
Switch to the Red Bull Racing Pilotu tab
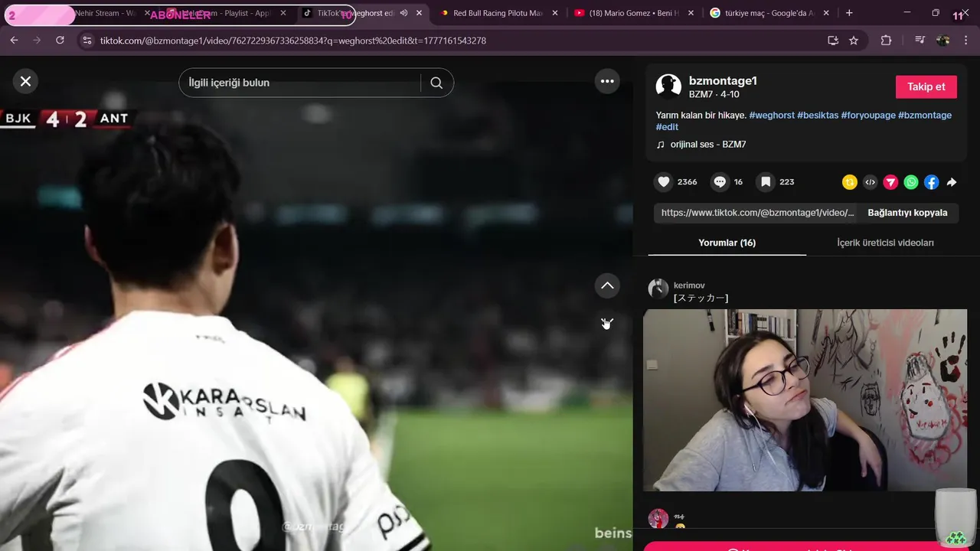pos(497,13)
